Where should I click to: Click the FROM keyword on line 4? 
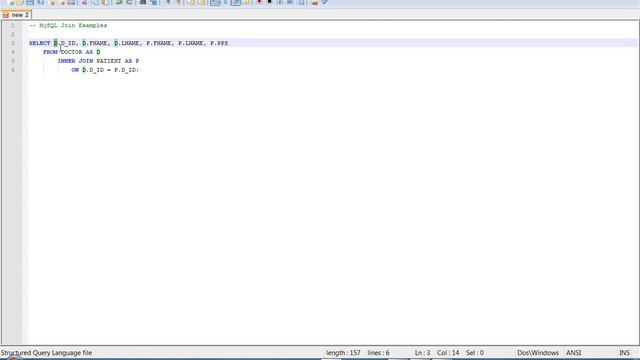[50, 52]
